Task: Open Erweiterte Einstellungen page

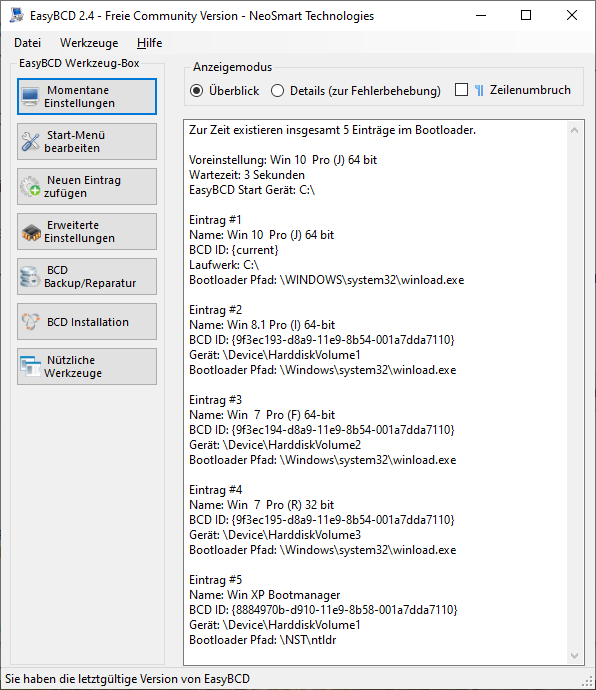Action: [x=87, y=231]
